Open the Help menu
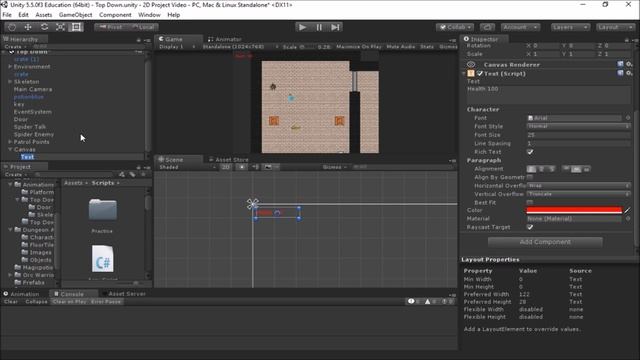The image size is (640, 360). 173,15
